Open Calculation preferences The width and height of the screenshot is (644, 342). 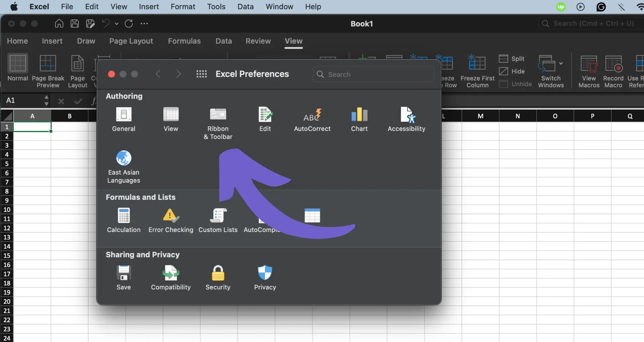click(123, 220)
